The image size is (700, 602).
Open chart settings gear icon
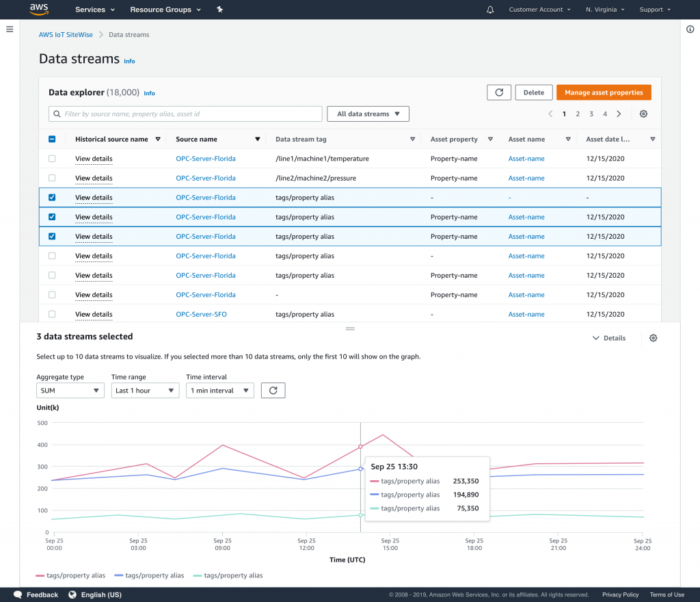click(x=653, y=338)
